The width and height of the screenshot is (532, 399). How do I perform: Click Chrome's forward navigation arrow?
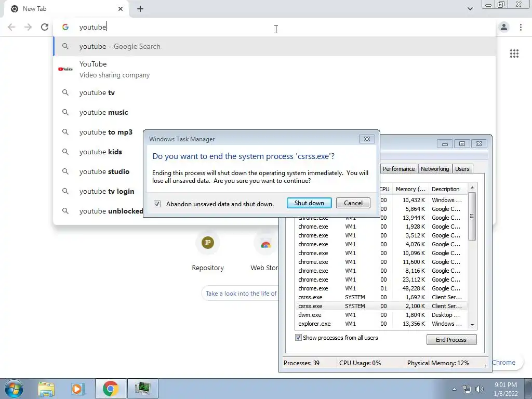tap(28, 27)
